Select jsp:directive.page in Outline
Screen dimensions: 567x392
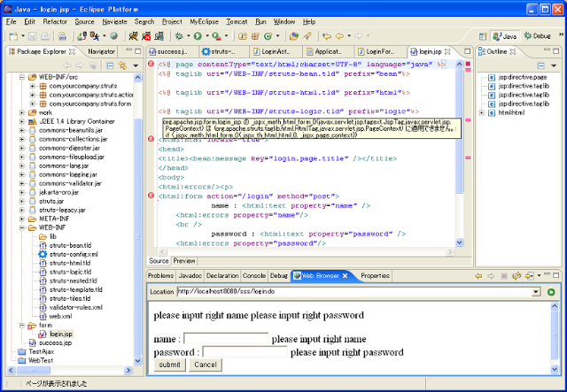coord(522,77)
